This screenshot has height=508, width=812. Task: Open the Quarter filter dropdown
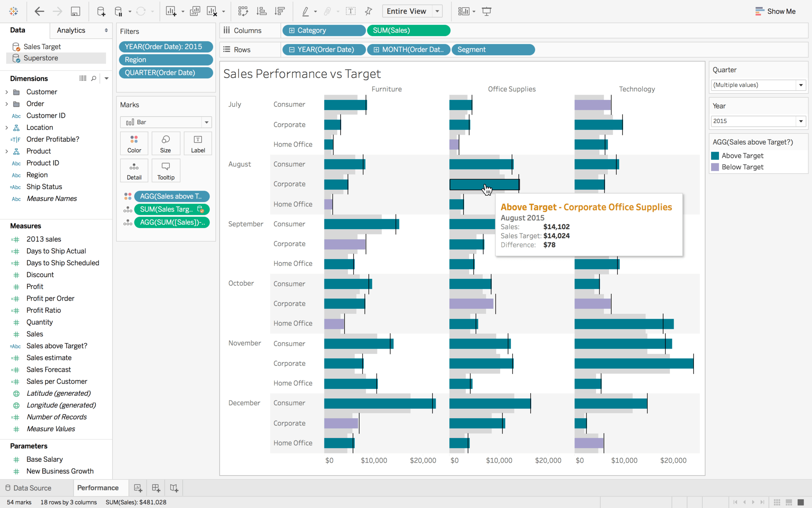801,85
